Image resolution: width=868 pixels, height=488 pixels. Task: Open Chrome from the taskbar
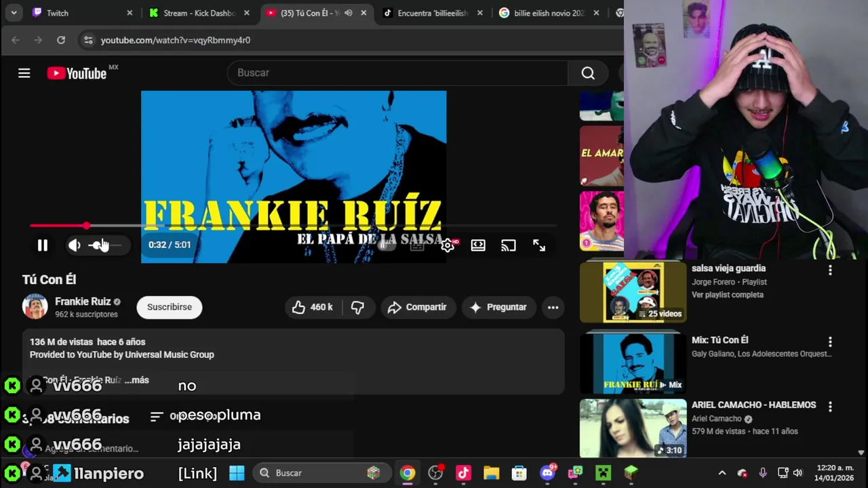pyautogui.click(x=407, y=473)
